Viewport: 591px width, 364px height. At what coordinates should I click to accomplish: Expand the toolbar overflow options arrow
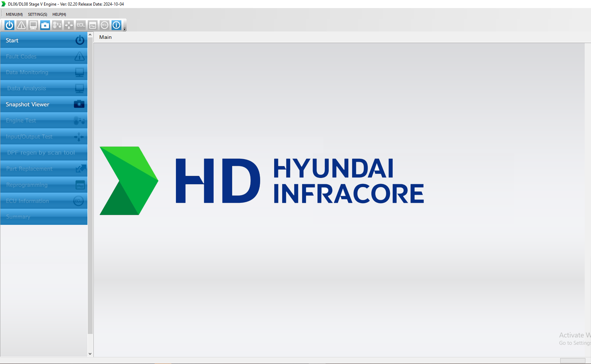click(x=125, y=29)
